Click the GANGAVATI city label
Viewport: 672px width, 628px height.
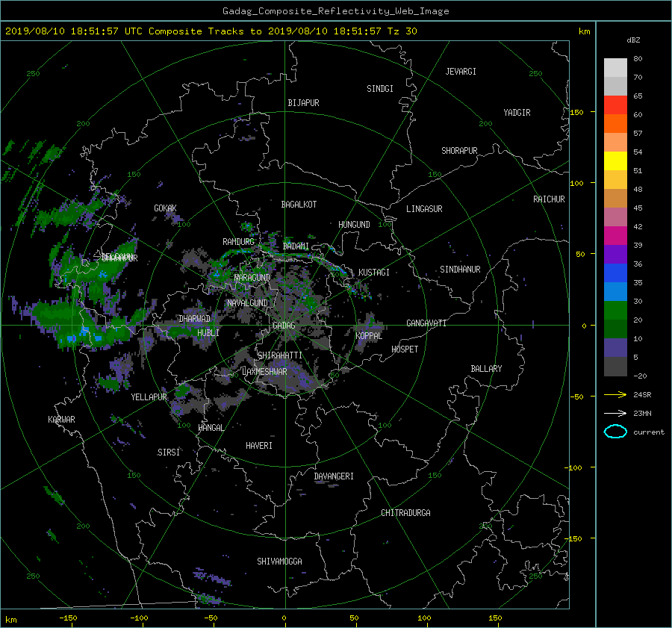click(x=426, y=323)
